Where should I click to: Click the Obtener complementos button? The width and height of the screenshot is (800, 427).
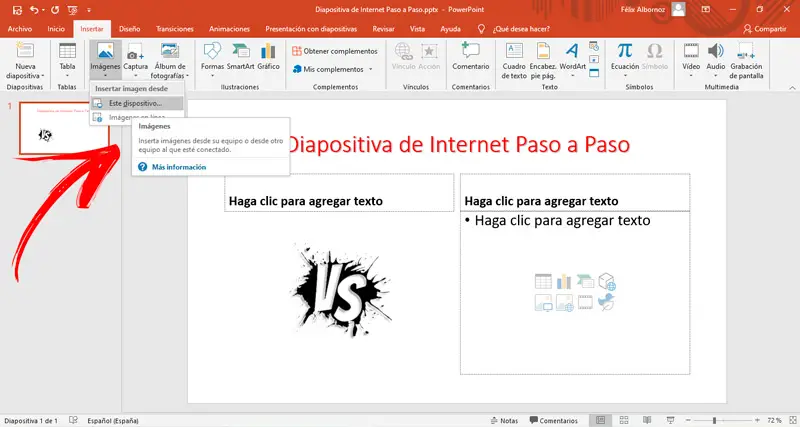tap(333, 50)
